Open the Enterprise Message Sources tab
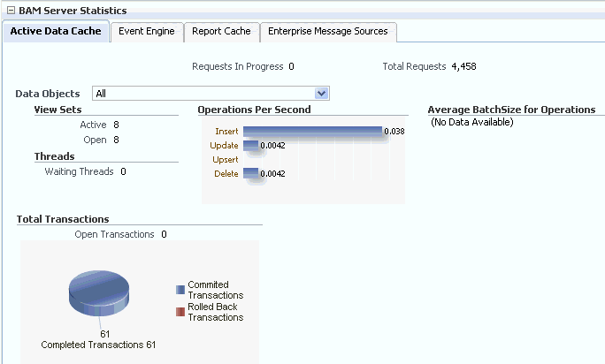Screen dimensions: 605x364 [x=328, y=31]
